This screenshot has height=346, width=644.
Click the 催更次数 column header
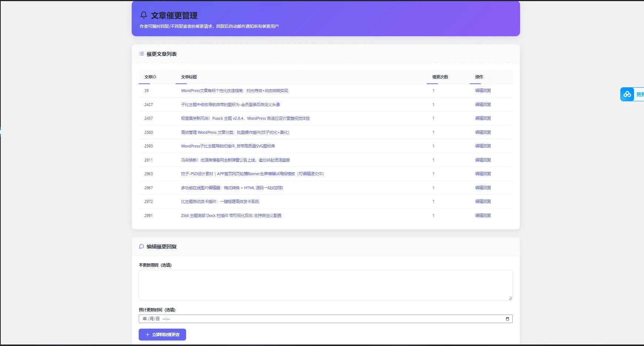point(440,77)
